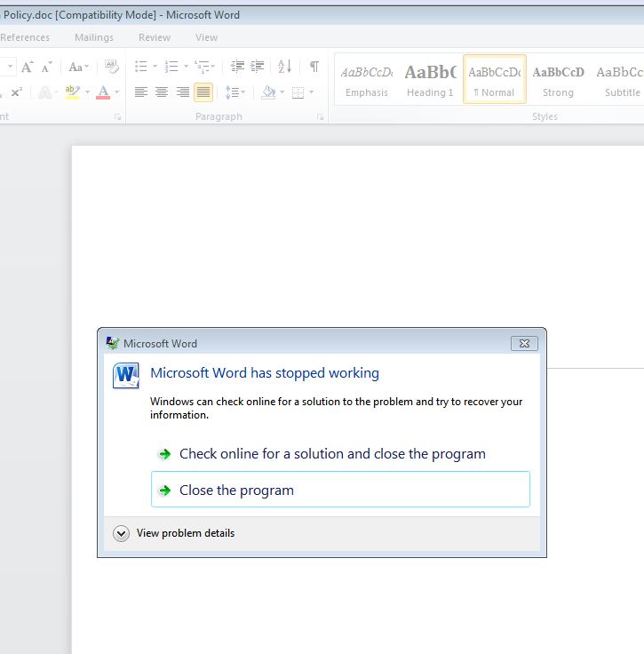Apply the text highlight color
The width and height of the screenshot is (644, 654).
[72, 92]
